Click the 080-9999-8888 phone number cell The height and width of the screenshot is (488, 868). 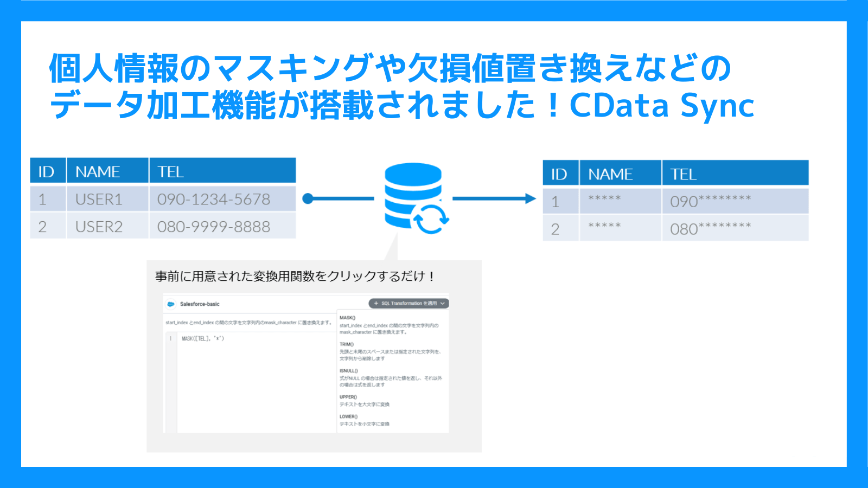tap(222, 226)
